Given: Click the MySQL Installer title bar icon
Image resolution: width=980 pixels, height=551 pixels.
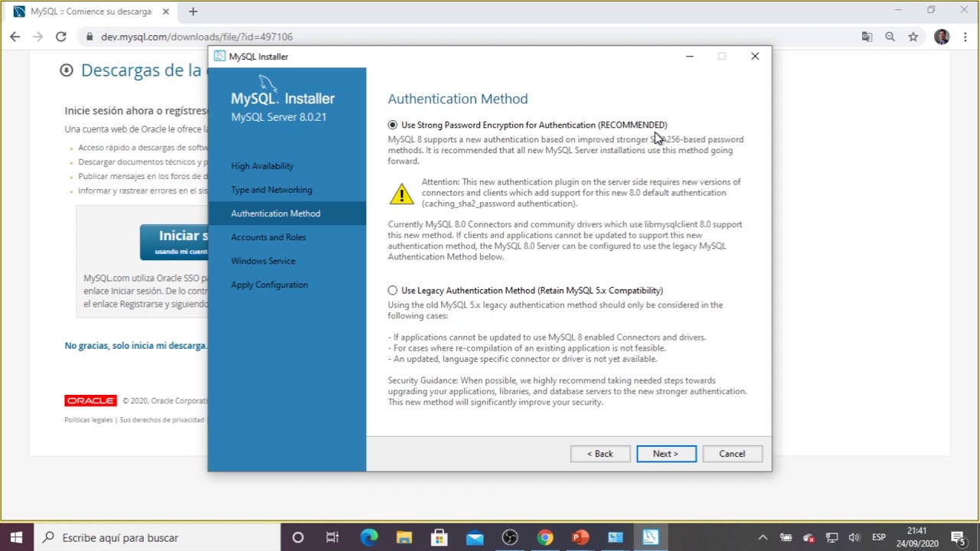Looking at the screenshot, I should pyautogui.click(x=220, y=56).
